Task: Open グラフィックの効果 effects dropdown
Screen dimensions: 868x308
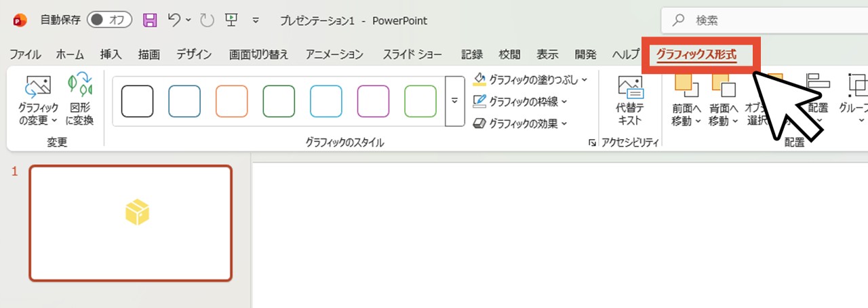Action: [x=520, y=123]
